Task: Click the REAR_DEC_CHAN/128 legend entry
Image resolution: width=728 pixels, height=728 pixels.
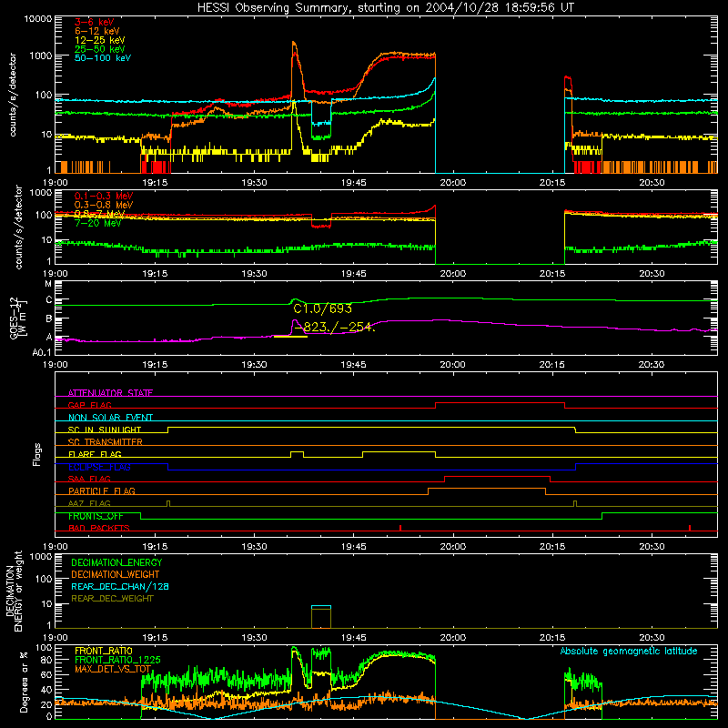Action: tap(120, 586)
